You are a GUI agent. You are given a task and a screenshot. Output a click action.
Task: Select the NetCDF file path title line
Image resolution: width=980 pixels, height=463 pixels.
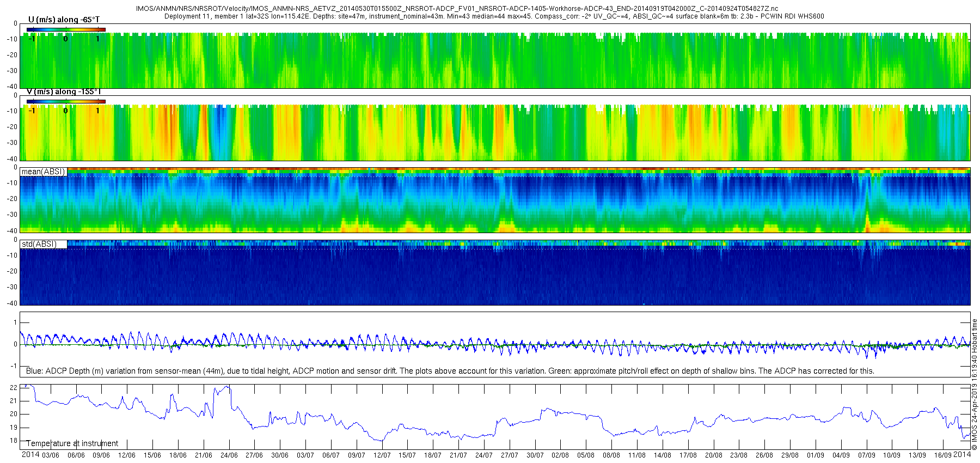click(457, 9)
